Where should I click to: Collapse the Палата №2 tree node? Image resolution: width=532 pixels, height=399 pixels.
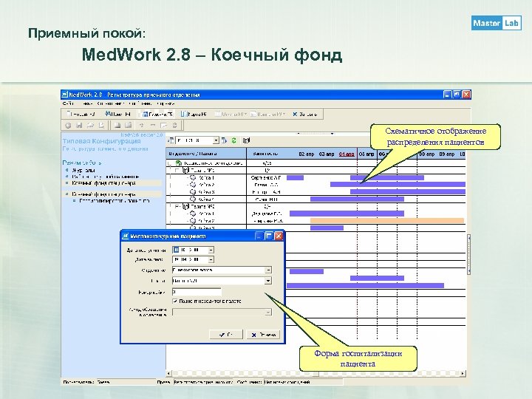[177, 206]
